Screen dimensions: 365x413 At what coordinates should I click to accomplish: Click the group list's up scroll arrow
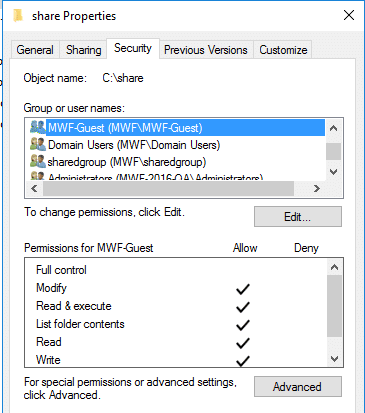(x=333, y=128)
